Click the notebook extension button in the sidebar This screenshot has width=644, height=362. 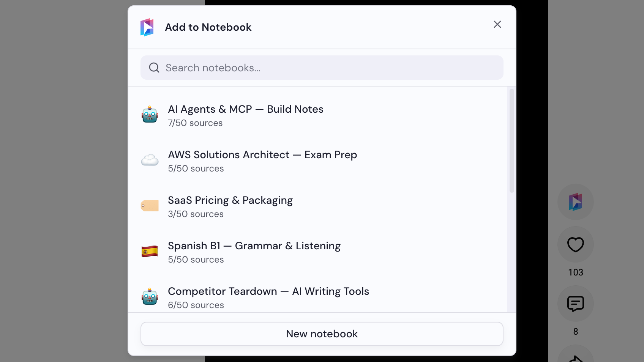(576, 202)
